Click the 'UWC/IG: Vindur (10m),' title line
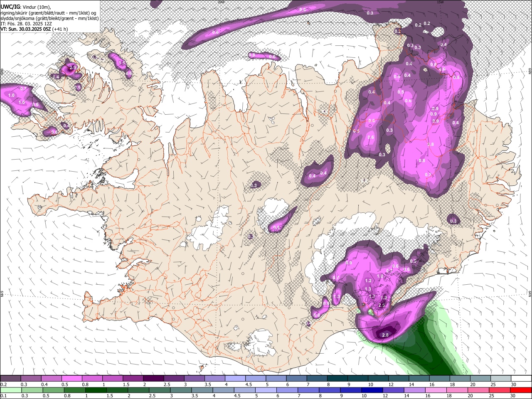532x399 pixels. (x=25, y=7)
